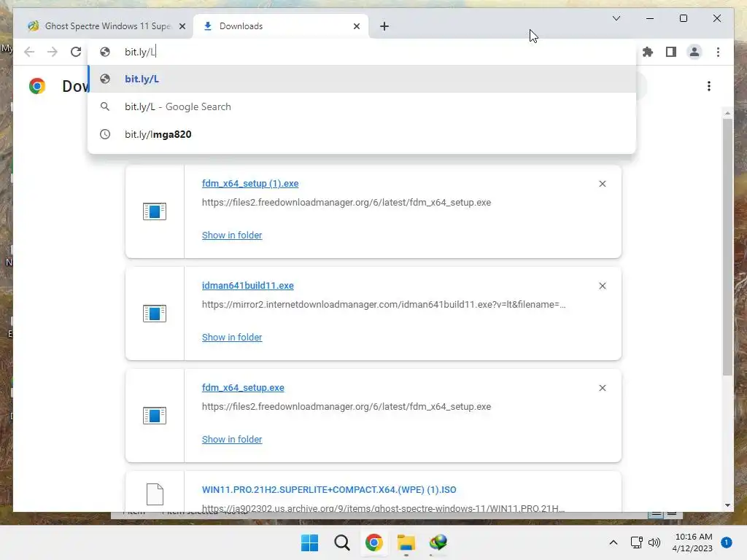Reload the page with the refresh icon
Image resolution: width=747 pixels, height=560 pixels.
point(76,52)
